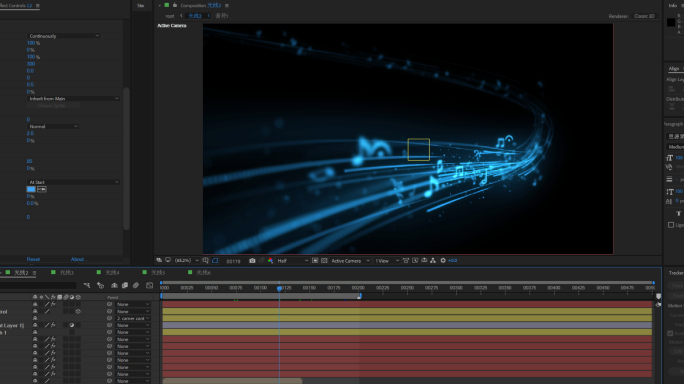This screenshot has width=684, height=384.
Task: Enable Frame Blending icon in timeline
Action: (125, 285)
